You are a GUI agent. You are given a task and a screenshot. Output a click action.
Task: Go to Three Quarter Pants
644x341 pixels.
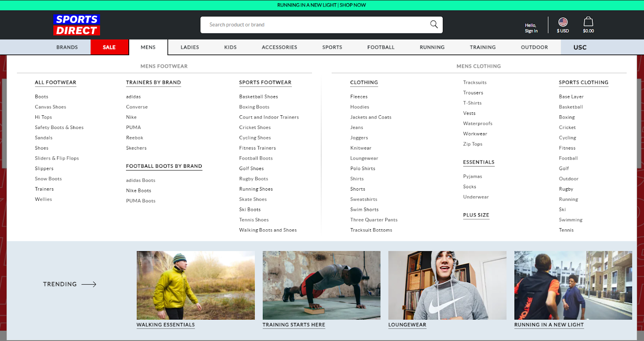pyautogui.click(x=374, y=220)
